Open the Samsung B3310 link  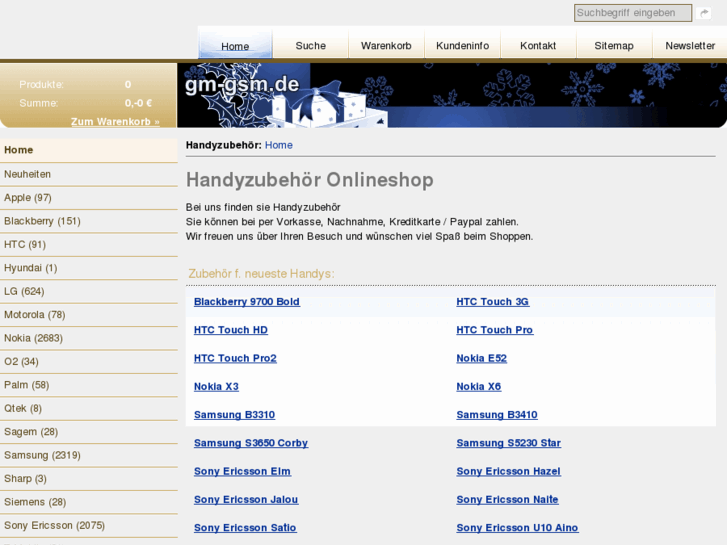click(x=234, y=415)
